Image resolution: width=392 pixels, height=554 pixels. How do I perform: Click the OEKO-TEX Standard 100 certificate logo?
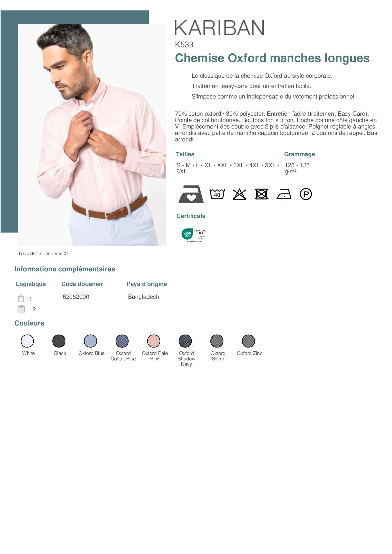194,235
